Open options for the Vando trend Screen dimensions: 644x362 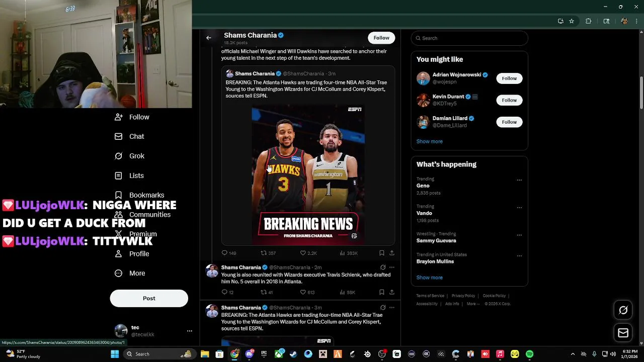(519, 208)
